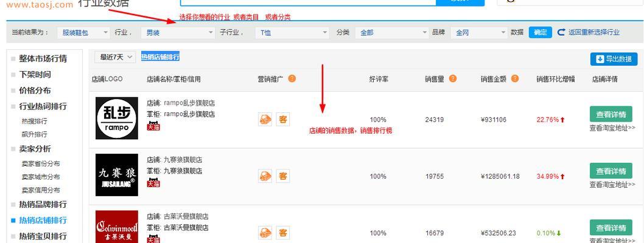644x243 pixels.
Task: Select 整体市场行情 in the sidebar
Action: click(x=43, y=58)
